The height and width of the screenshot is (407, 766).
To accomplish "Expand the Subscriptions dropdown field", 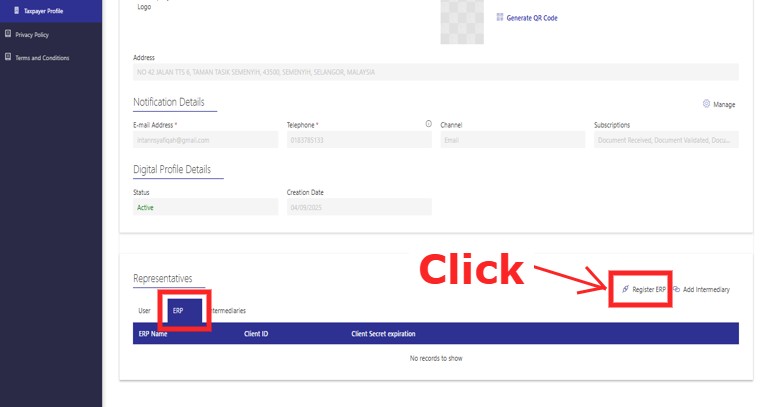I will [665, 141].
